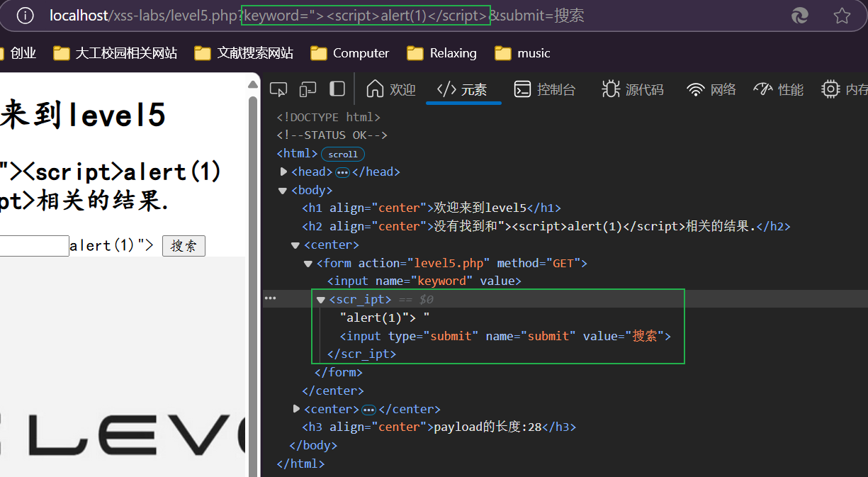Select the closing </scr_ipt> tag line
The image size is (868, 477).
361,354
